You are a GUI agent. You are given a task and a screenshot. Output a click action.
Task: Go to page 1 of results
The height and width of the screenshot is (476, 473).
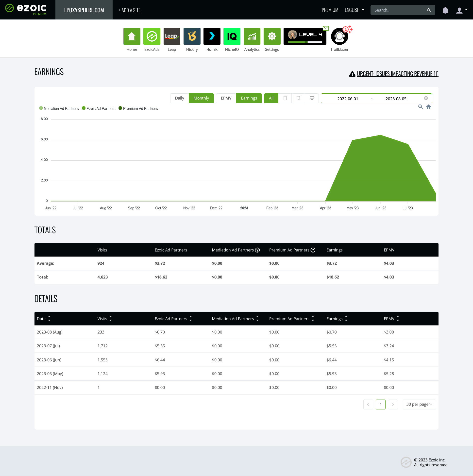pos(381,405)
